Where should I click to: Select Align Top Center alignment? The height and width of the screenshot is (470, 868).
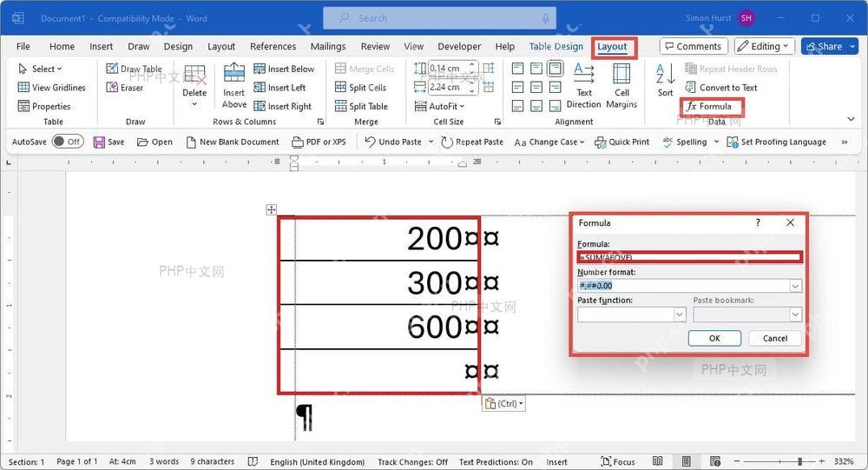536,69
